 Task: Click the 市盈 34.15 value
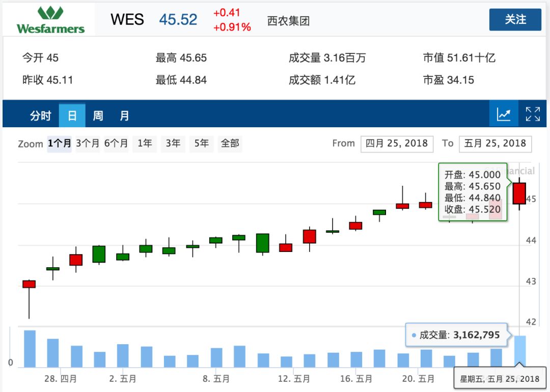click(448, 80)
